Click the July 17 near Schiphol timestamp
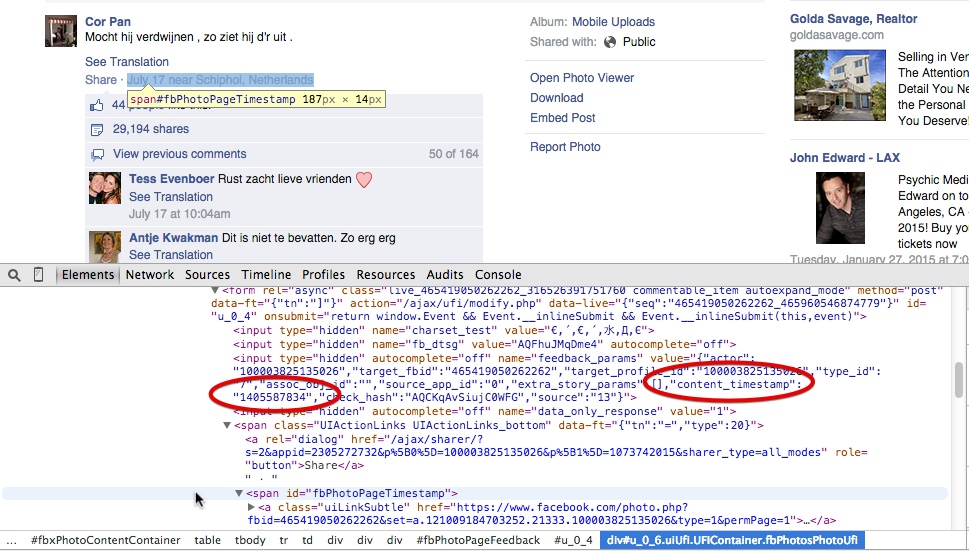 click(220, 80)
